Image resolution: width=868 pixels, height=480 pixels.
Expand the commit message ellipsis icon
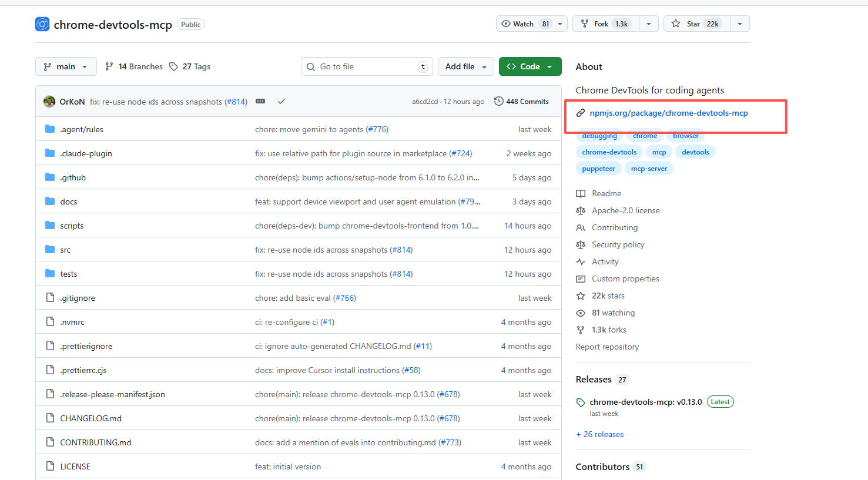[260, 102]
